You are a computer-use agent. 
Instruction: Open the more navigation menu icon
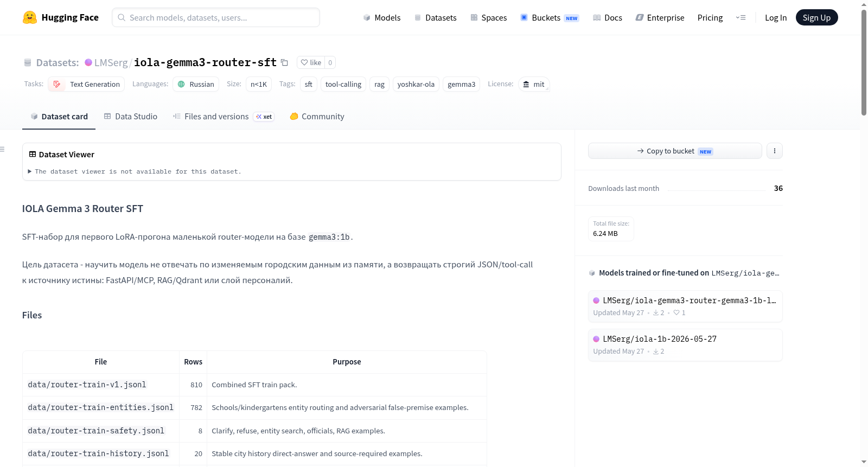741,17
